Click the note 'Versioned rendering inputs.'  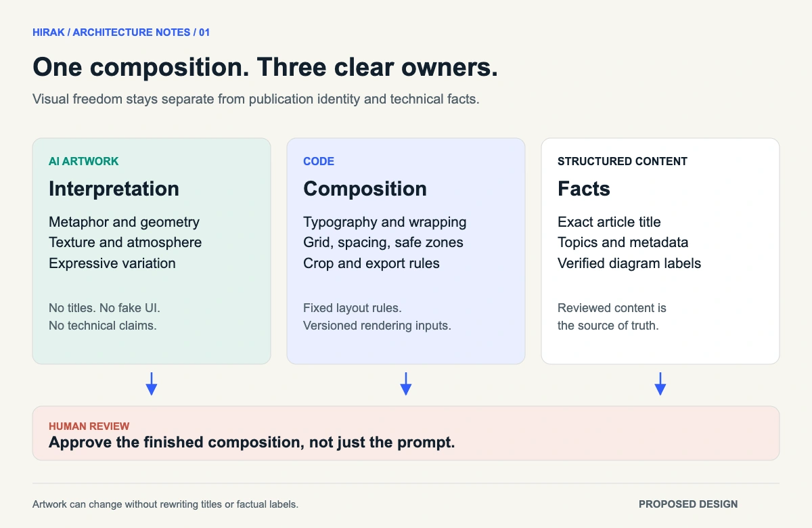point(377,326)
